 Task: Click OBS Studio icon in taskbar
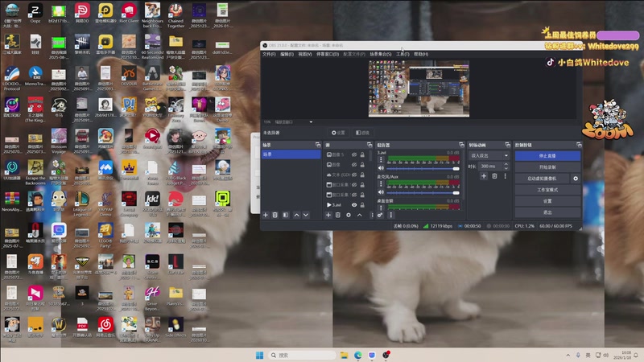click(386, 355)
